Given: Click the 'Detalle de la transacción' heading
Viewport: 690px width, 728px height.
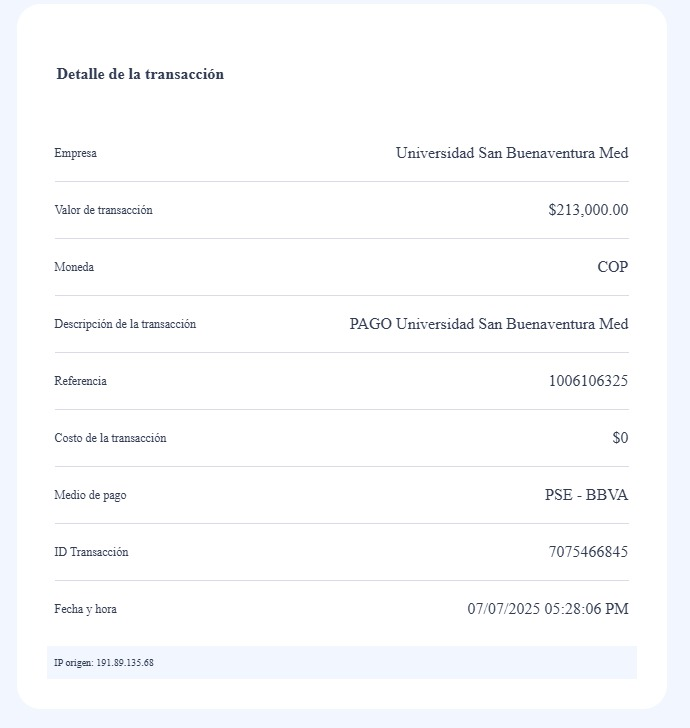Looking at the screenshot, I should 140,74.
